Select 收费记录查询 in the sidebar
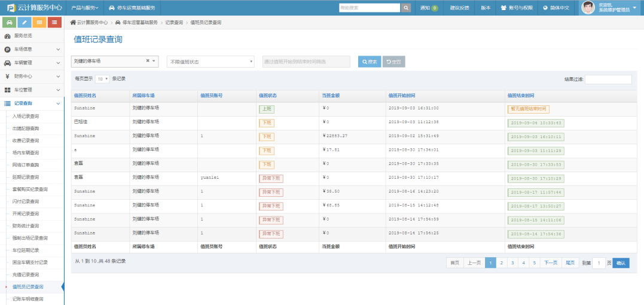This screenshot has height=305, width=644. (x=26, y=141)
